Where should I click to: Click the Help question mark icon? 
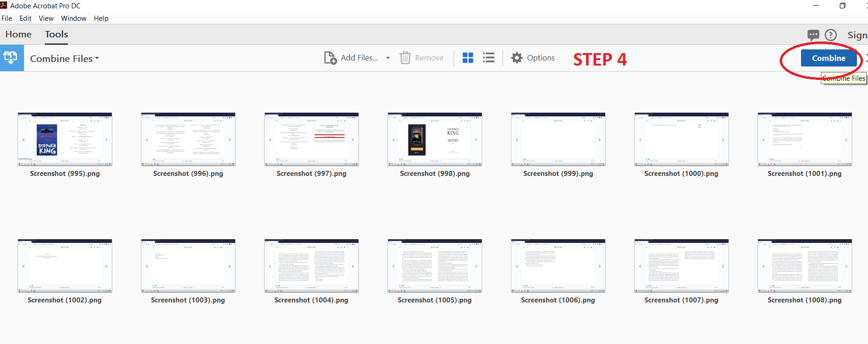click(x=831, y=35)
